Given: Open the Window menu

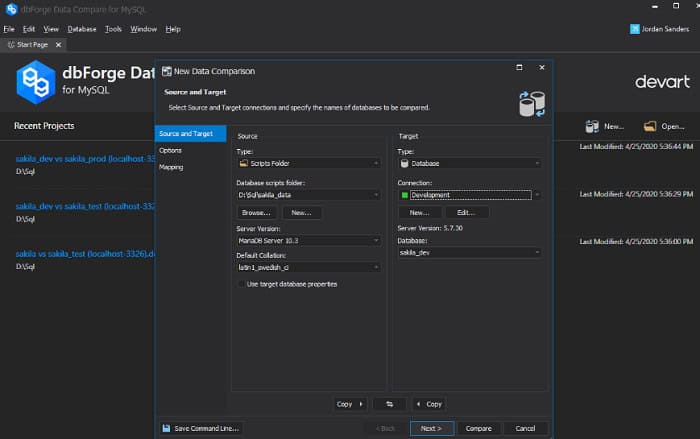Looking at the screenshot, I should tap(143, 29).
